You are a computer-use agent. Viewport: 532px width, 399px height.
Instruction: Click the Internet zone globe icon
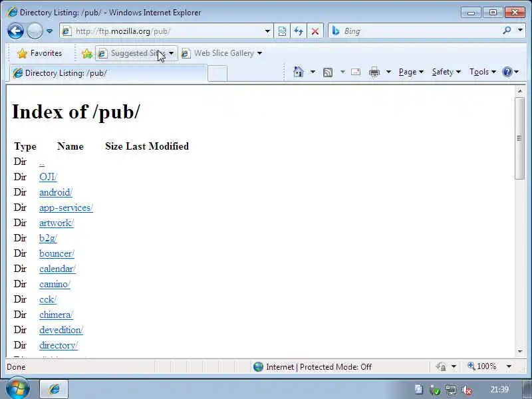click(x=258, y=367)
